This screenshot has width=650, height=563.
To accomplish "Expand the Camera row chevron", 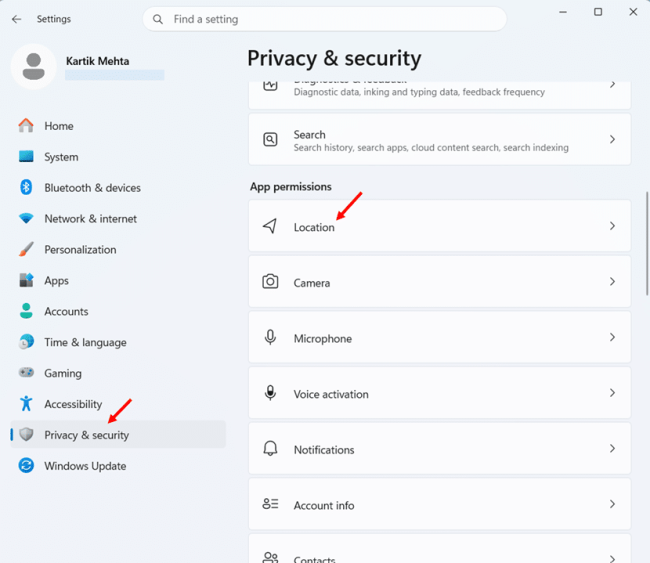I will coord(612,282).
